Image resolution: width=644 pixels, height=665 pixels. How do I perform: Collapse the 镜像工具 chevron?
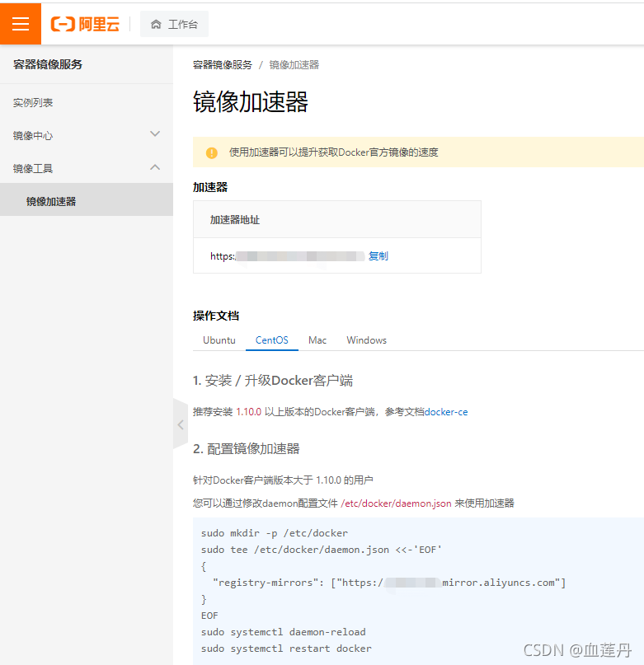click(155, 167)
